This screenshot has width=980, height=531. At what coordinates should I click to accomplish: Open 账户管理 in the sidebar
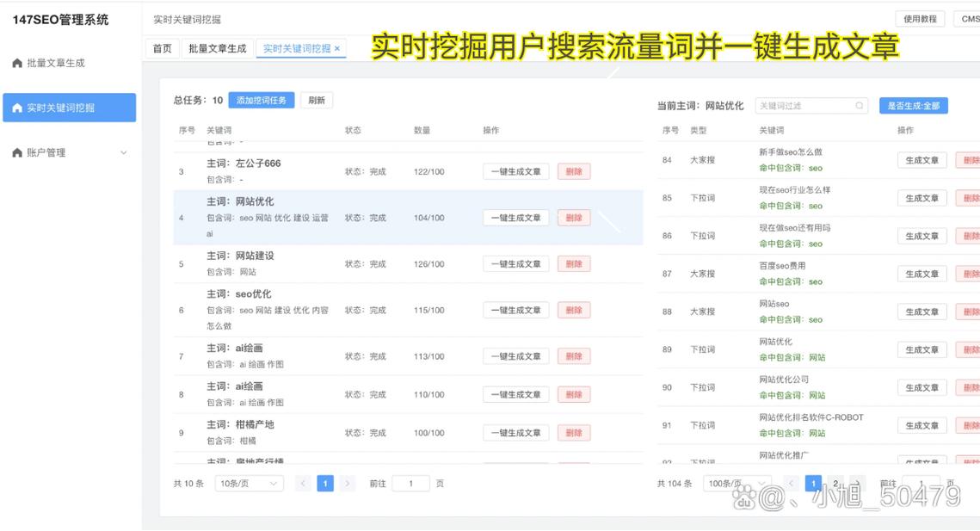(x=70, y=152)
